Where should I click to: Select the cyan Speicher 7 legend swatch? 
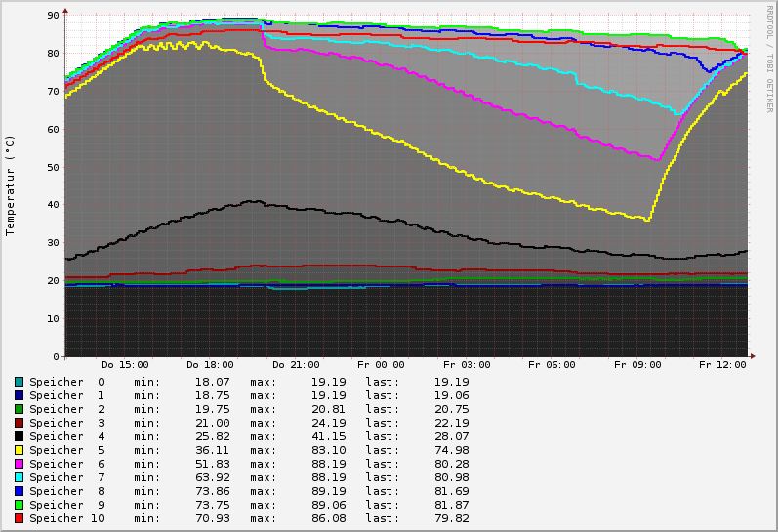point(19,477)
